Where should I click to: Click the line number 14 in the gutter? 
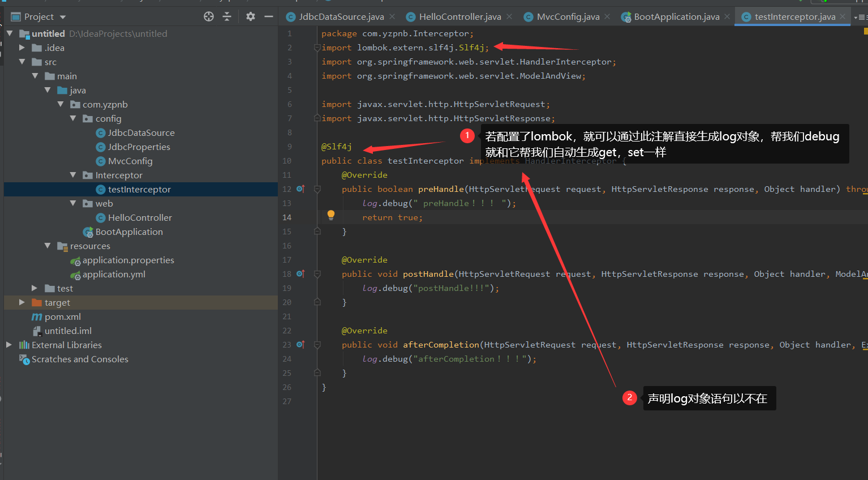coord(287,217)
